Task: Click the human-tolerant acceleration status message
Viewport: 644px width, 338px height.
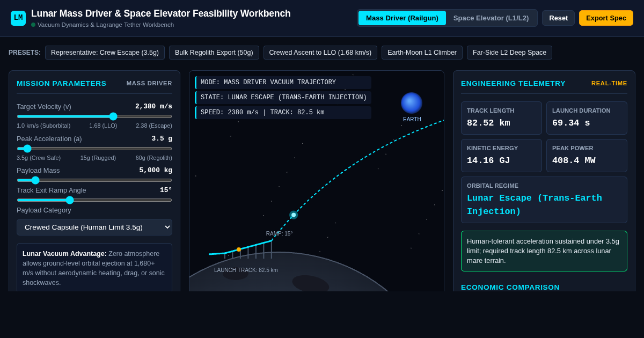Action: pyautogui.click(x=544, y=251)
